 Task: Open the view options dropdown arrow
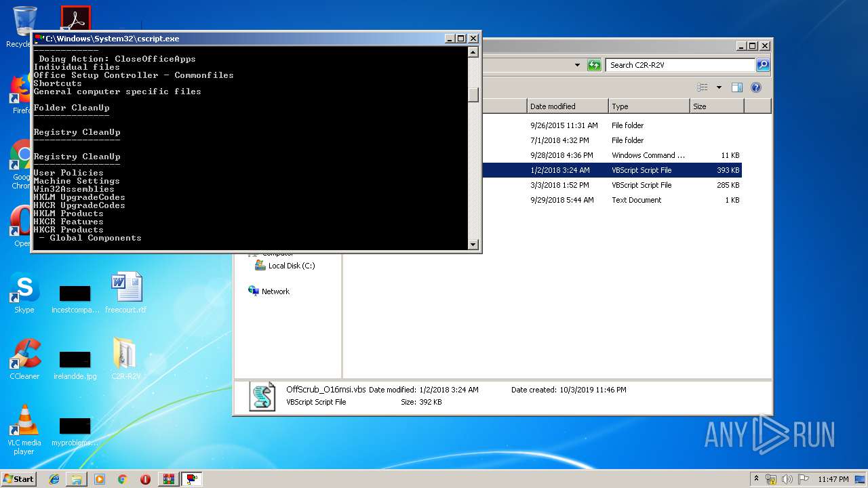[x=719, y=87]
